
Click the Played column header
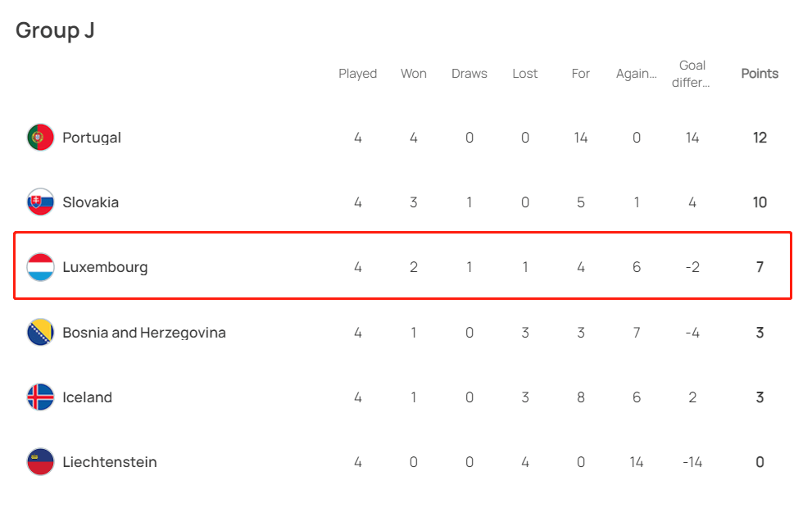358,74
